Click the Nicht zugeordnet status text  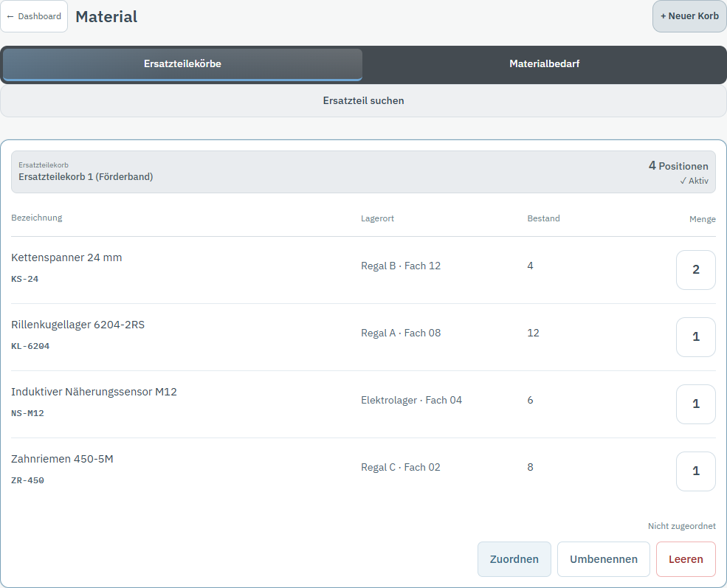pos(681,526)
